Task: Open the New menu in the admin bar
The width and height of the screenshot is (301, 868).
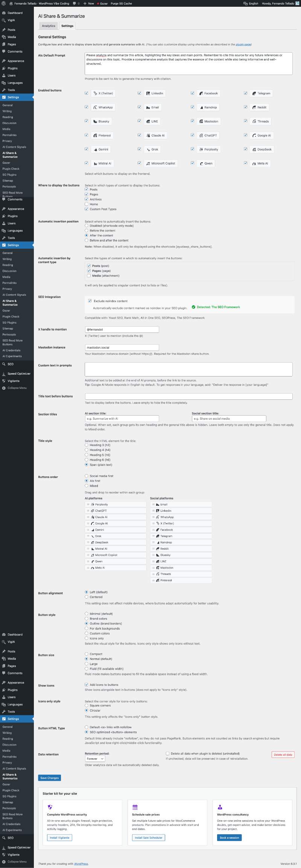Action: (x=89, y=3)
